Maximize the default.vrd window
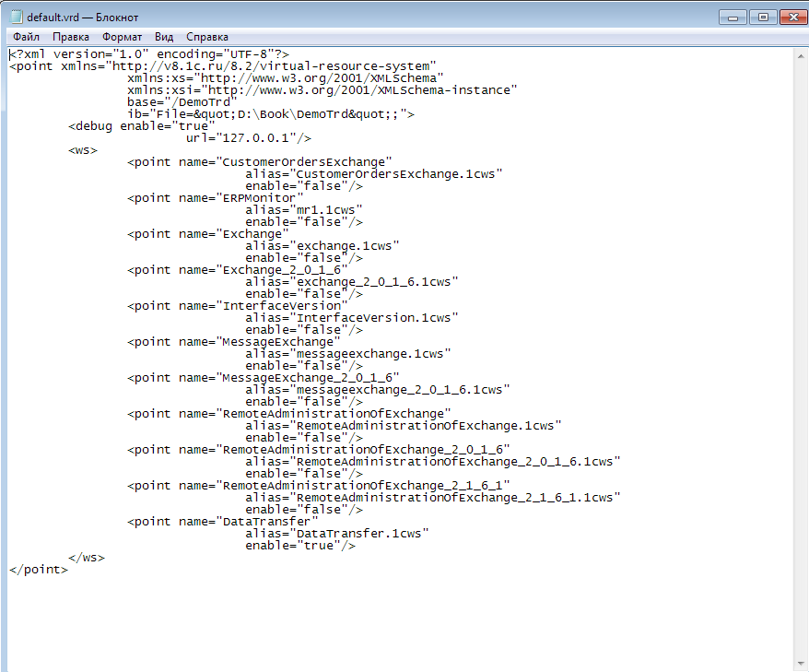The width and height of the screenshot is (809, 672). pyautogui.click(x=762, y=17)
